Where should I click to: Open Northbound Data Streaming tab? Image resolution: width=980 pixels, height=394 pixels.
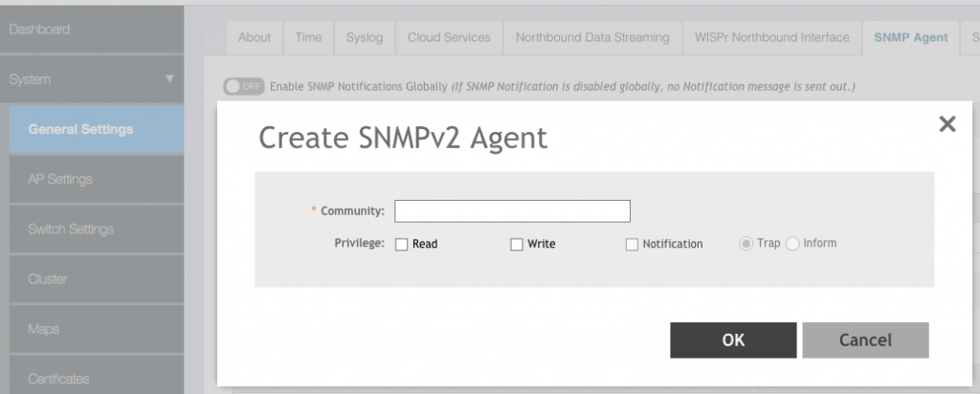592,37
